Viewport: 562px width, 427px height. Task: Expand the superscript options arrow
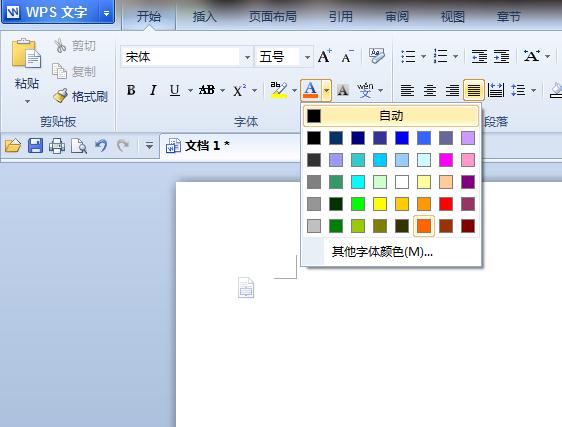[x=254, y=90]
